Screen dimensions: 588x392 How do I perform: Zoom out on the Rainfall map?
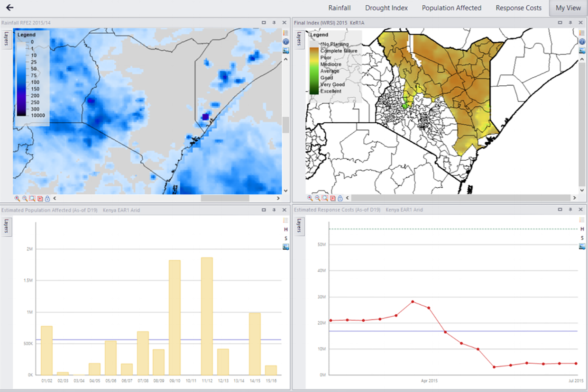tap(25, 199)
